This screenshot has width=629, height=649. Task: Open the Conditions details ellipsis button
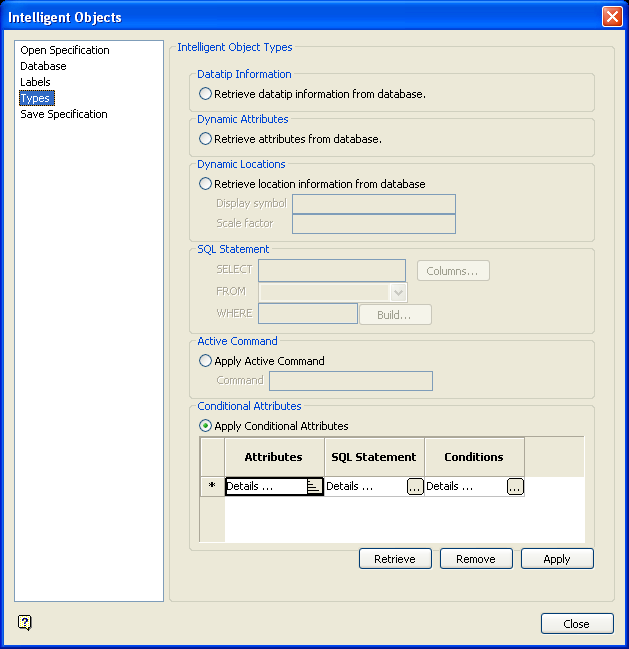point(515,486)
